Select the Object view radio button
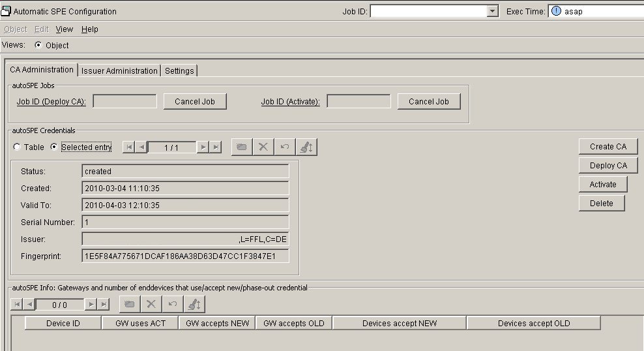Viewport: 644px width, 351px height. 38,45
